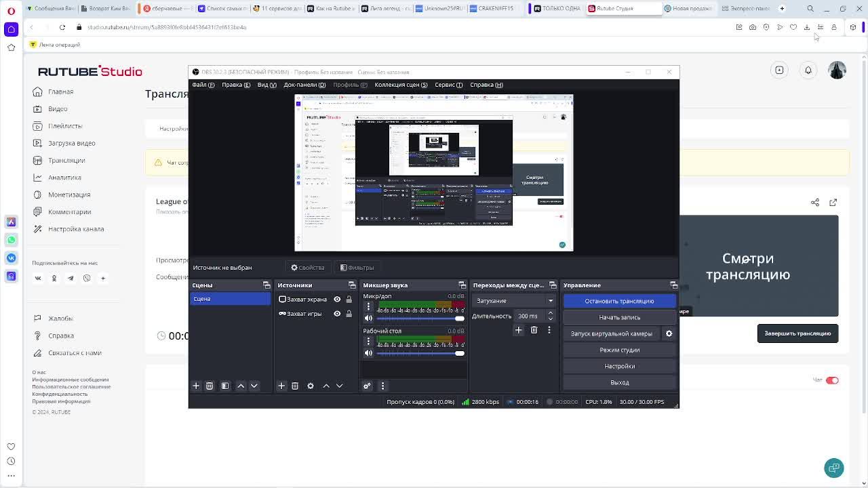Open the Микр/доп channel three-dot options
Image resolution: width=868 pixels, height=488 pixels.
[368, 306]
